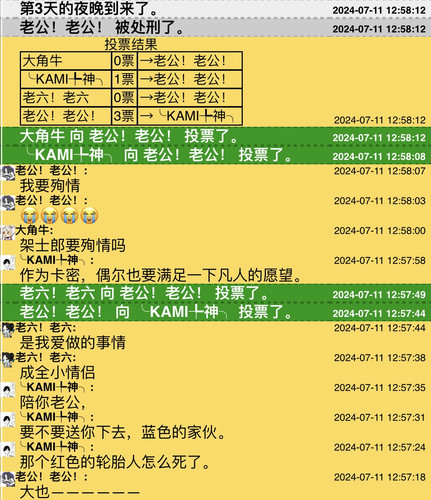Screen dimensions: 431x500
Task: Click message text 架士郎要殉情吗
Action: click(x=73, y=246)
